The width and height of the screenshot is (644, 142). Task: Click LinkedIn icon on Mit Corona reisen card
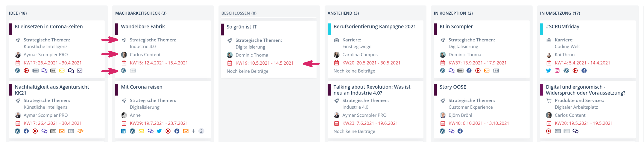click(x=123, y=131)
